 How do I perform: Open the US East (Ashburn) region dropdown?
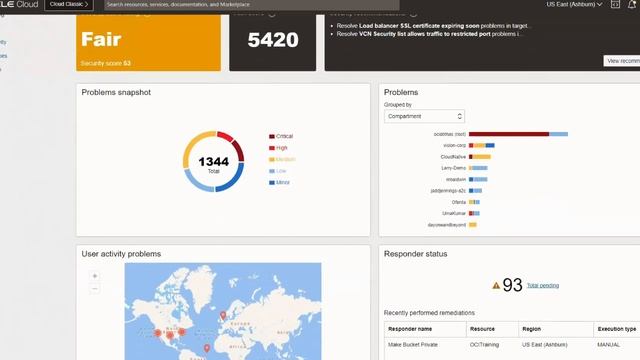click(574, 4)
